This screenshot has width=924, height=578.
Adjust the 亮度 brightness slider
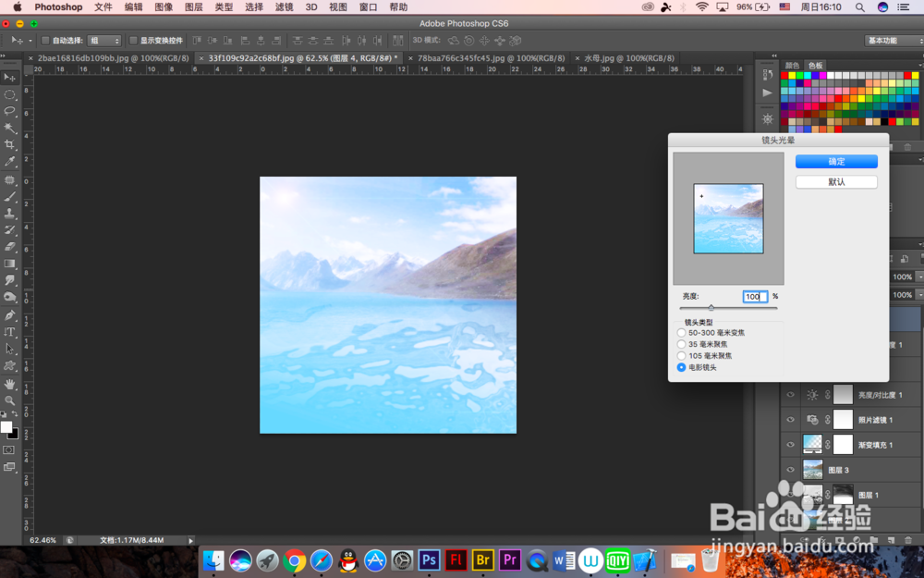(x=711, y=307)
